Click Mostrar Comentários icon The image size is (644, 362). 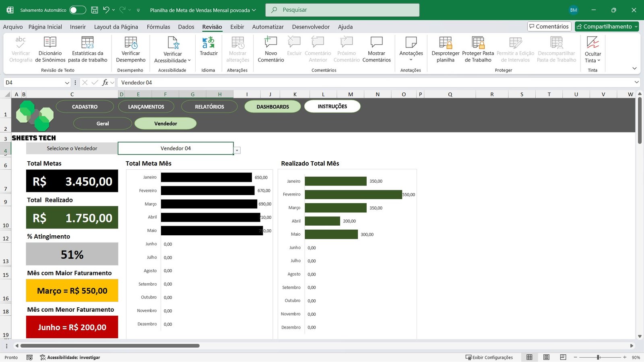point(376,42)
